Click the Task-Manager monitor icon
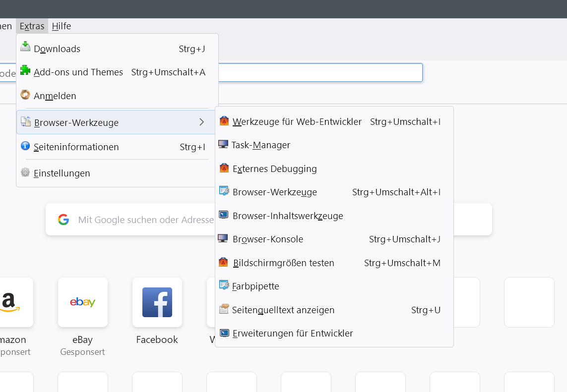Image resolution: width=567 pixels, height=392 pixels. pos(223,145)
